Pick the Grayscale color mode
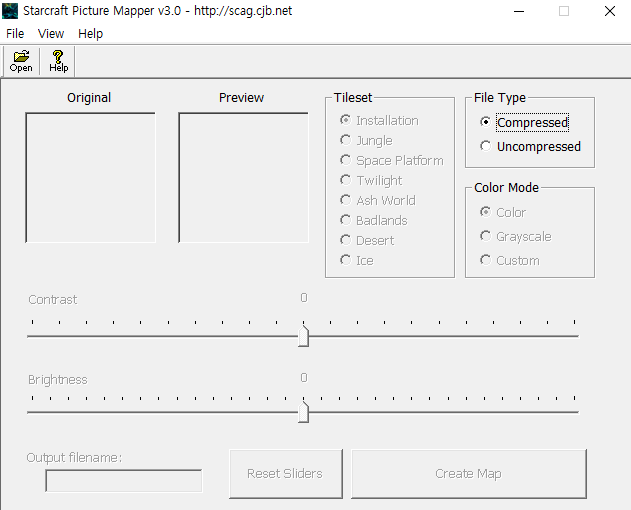Screen dimensions: 631x510 [486, 237]
